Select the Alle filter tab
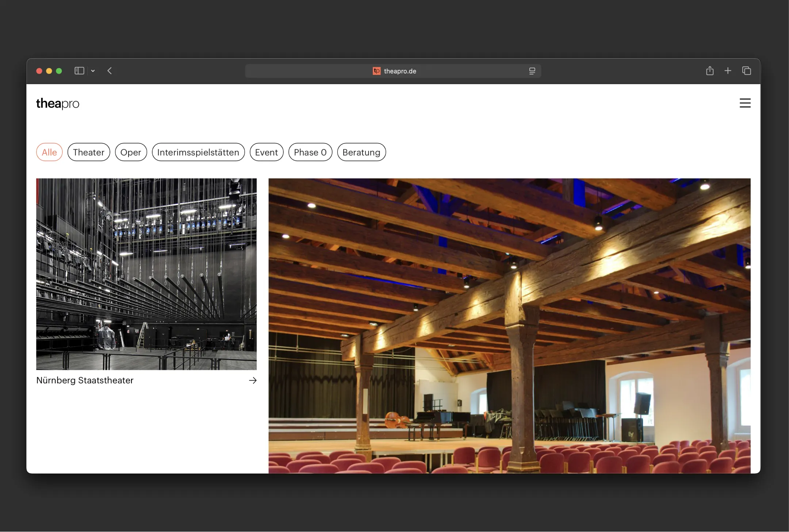Viewport: 789px width, 532px height. 49,152
